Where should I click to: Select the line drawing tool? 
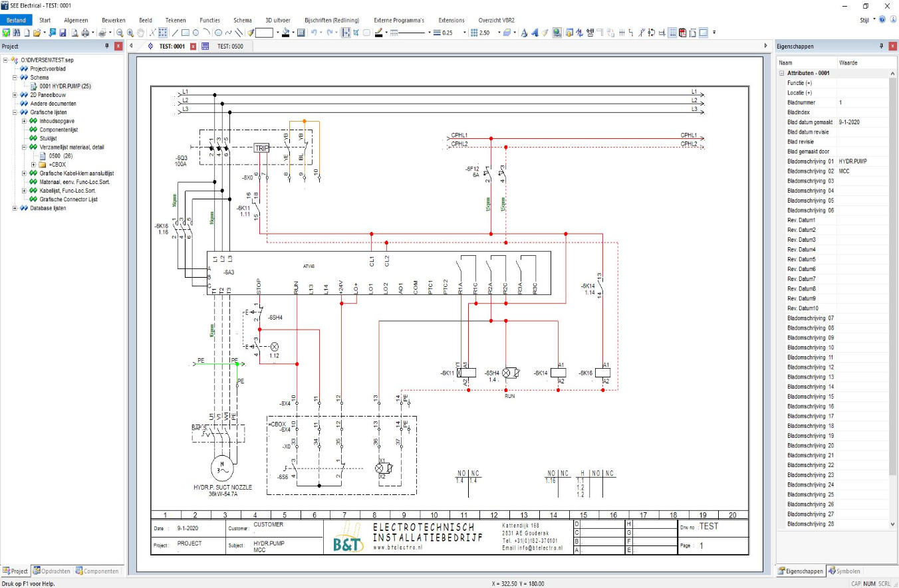(175, 33)
